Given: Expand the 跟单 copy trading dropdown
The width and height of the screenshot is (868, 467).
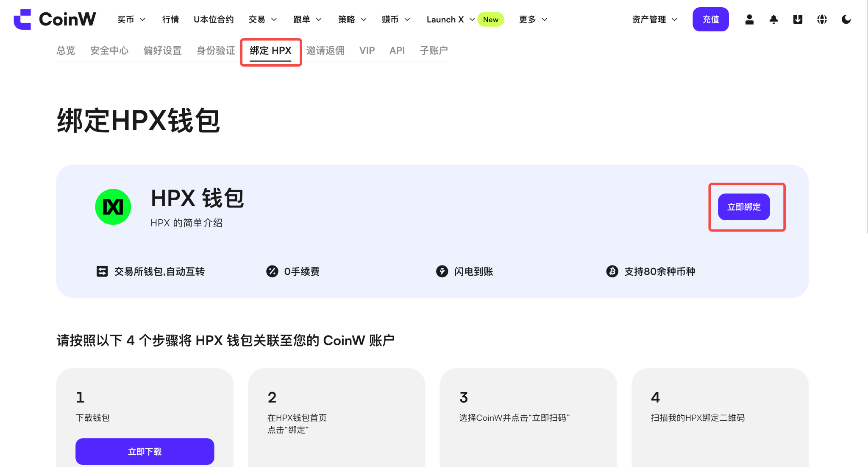Looking at the screenshot, I should (x=308, y=20).
